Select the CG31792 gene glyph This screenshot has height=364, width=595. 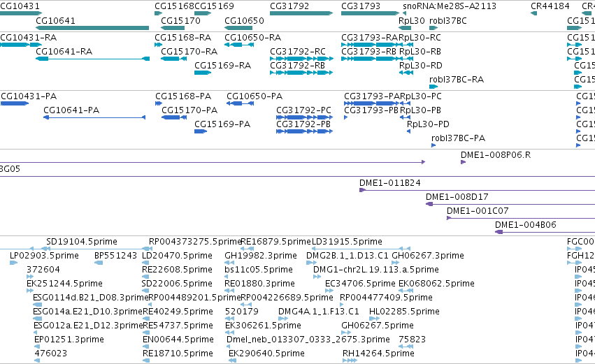(301, 13)
